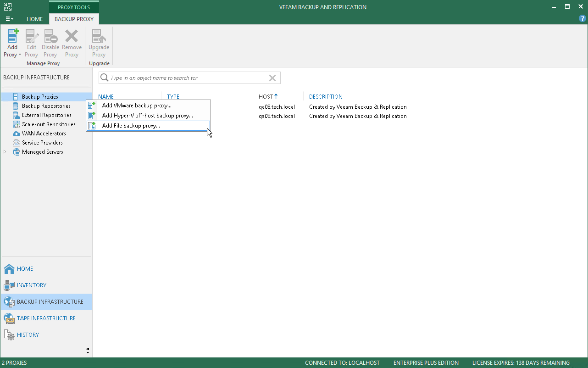
Task: Open the Help question mark icon
Action: (582, 19)
